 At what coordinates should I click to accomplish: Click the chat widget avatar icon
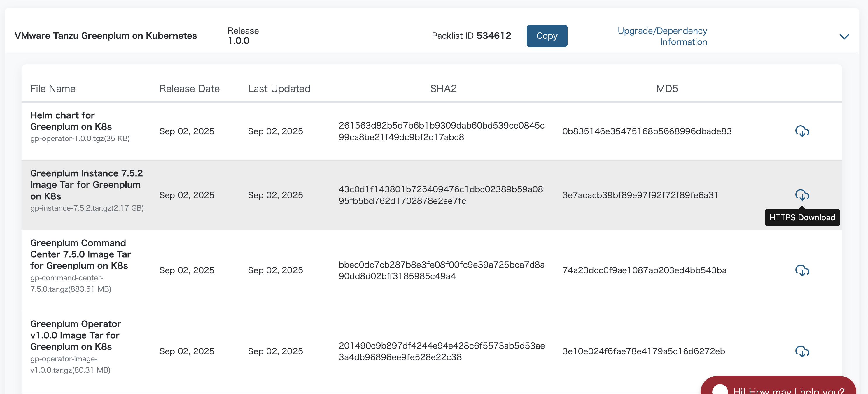coord(720,390)
